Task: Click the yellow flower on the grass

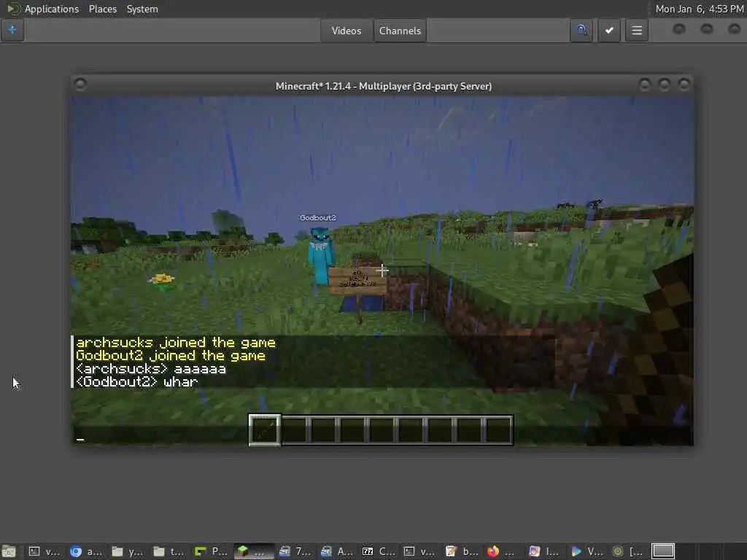Action: pyautogui.click(x=161, y=279)
